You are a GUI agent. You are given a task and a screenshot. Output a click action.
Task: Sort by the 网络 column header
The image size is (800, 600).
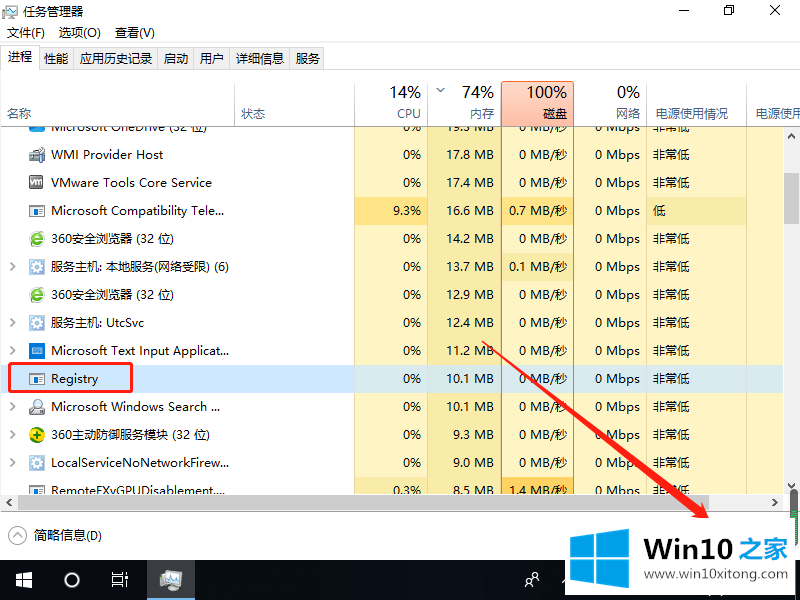tap(611, 104)
